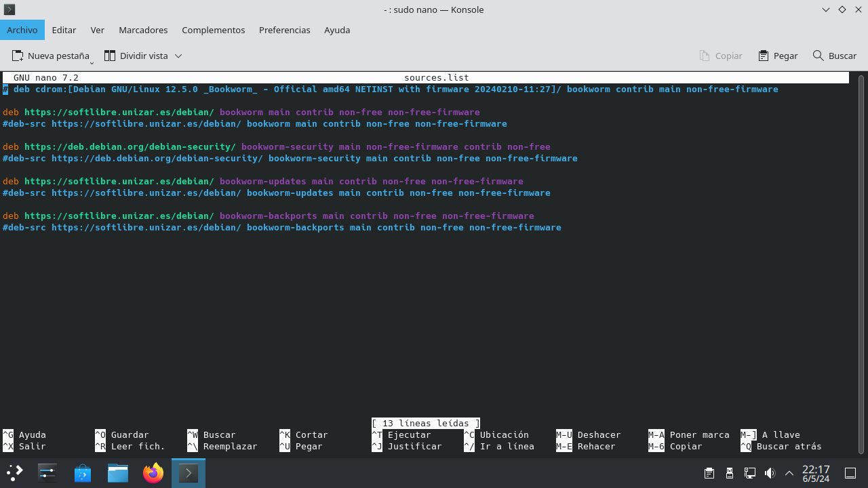Open the Archivo menu

tap(22, 30)
